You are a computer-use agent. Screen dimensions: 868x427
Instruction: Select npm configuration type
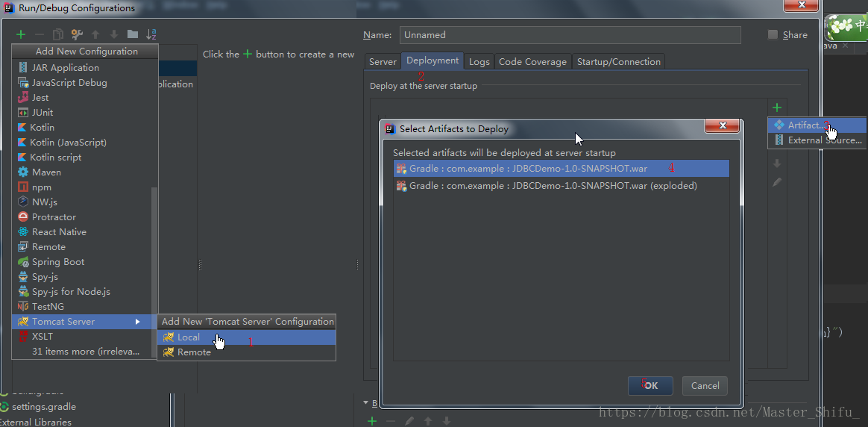pyautogui.click(x=81, y=187)
